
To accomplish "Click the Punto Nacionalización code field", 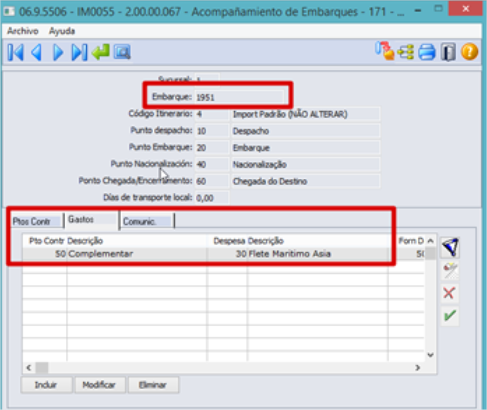I will point(212,164).
